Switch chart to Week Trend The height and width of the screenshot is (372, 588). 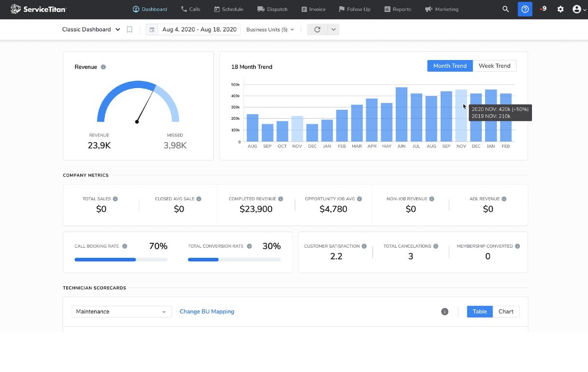coord(494,66)
